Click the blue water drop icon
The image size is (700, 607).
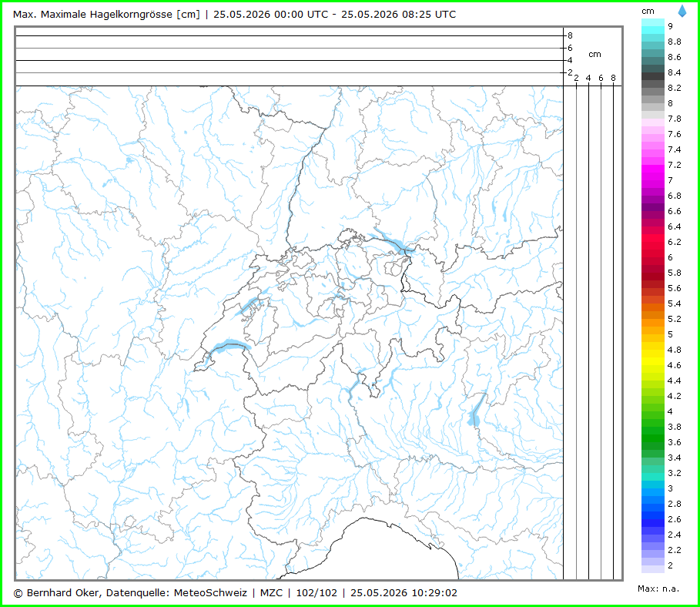pyautogui.click(x=682, y=11)
